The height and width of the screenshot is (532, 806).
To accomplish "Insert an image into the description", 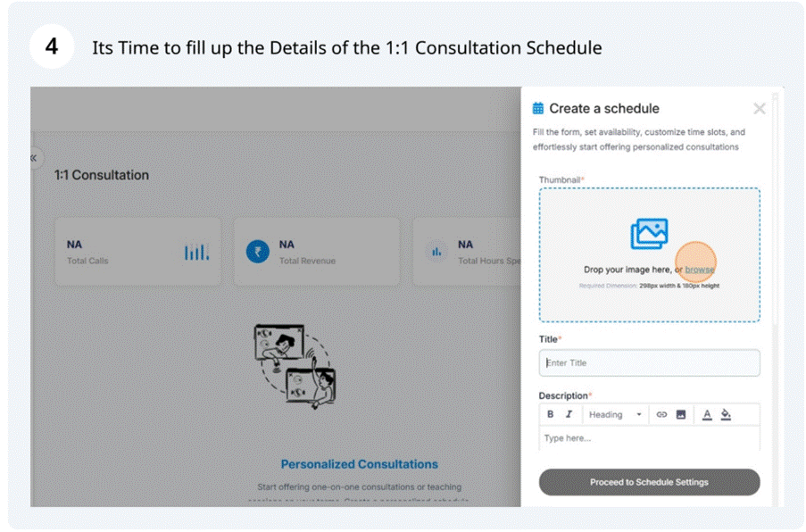I will [681, 414].
